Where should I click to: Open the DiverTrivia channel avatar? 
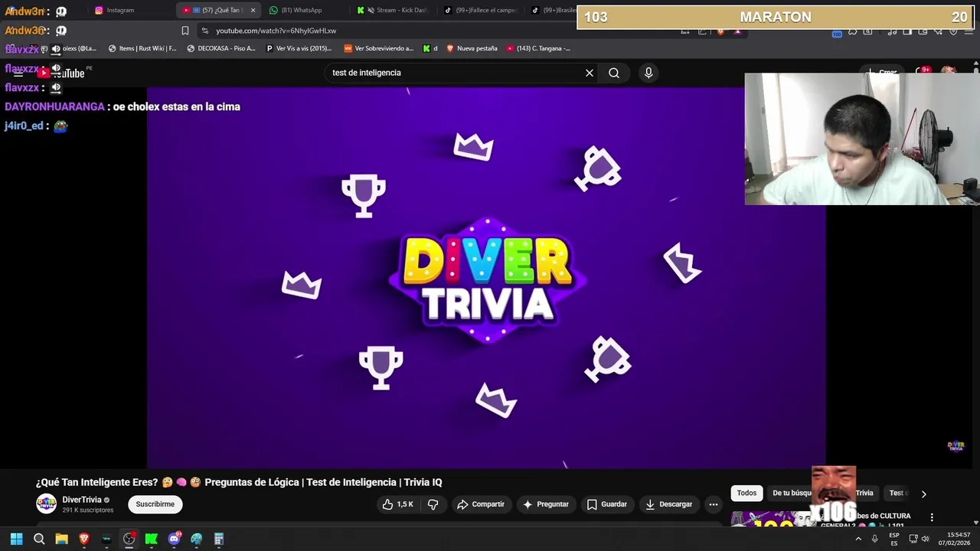tap(47, 504)
